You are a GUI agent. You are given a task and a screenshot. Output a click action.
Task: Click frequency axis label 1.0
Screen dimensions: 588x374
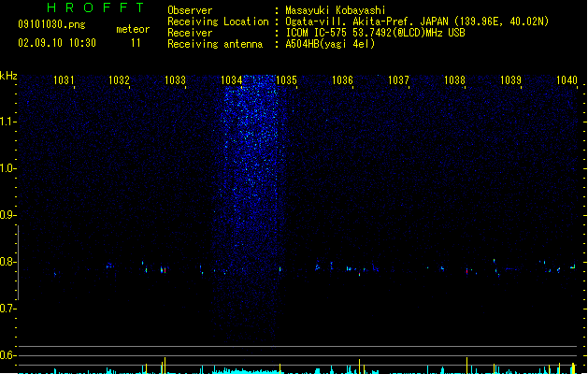coord(7,168)
